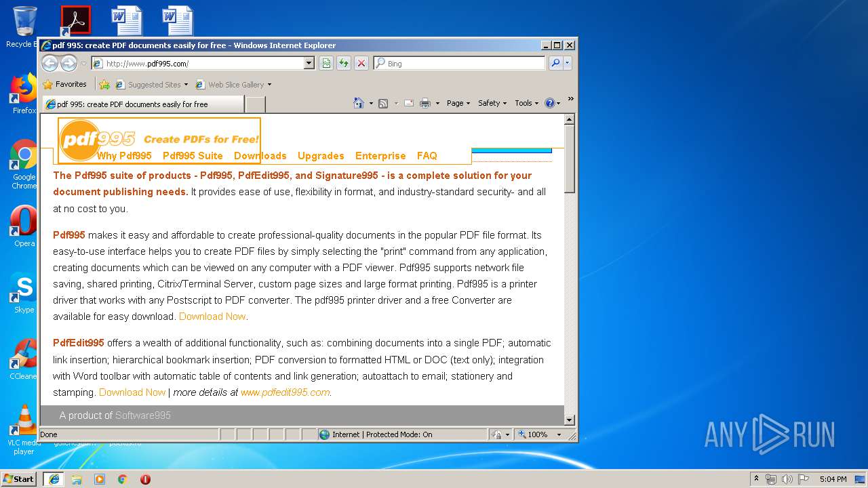868x488 pixels.
Task: Click the Bing search magnifier button
Action: coord(555,63)
